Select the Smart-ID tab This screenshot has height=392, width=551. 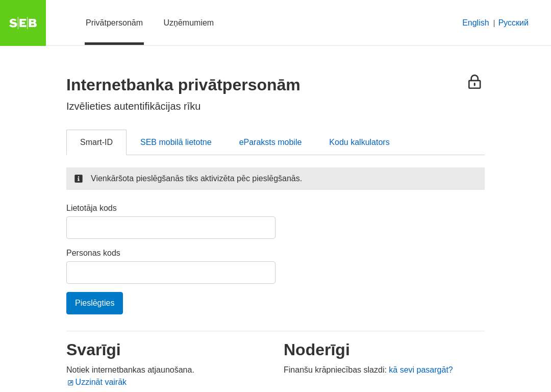point(96,142)
